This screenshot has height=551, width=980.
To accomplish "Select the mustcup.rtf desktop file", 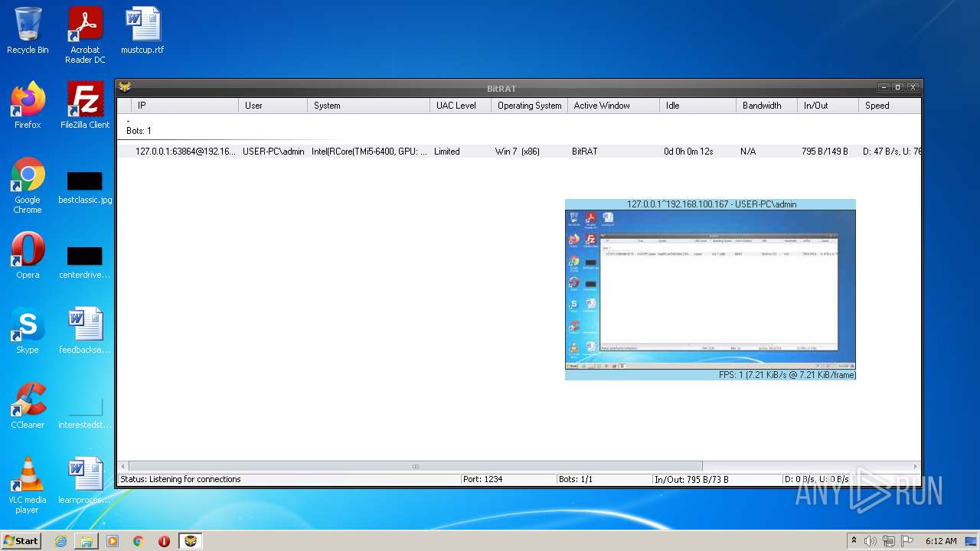I will pyautogui.click(x=142, y=31).
